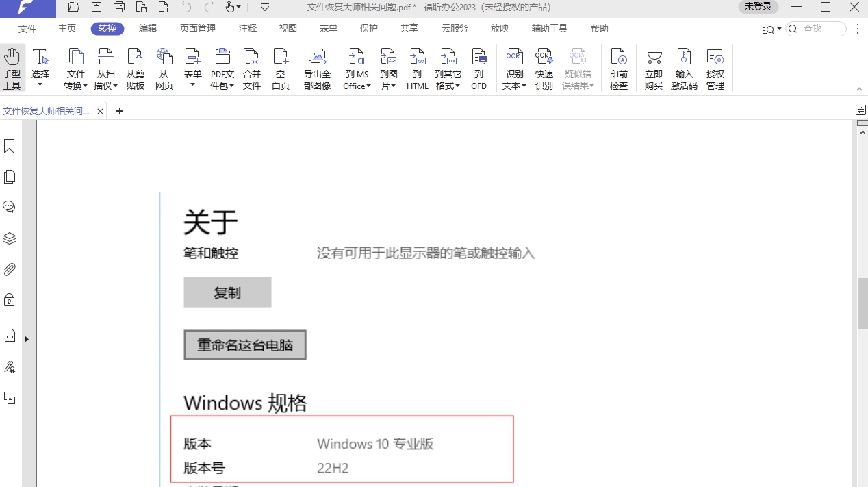Viewport: 868px width, 487px height.
Task: Open the more options ellipsis menu
Action: click(857, 29)
